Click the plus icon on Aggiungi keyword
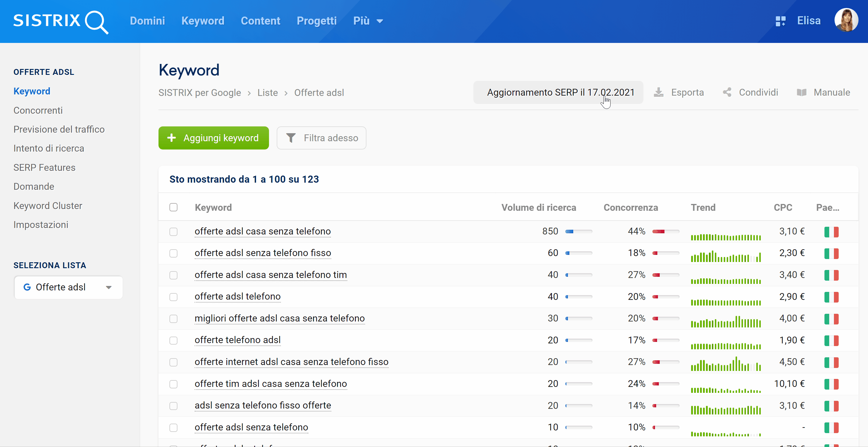Screen dimensions: 868x447 [172, 138]
